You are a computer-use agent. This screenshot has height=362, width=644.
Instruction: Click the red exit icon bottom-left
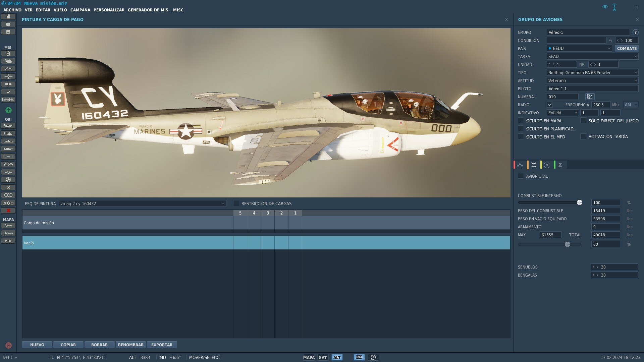pos(8,345)
